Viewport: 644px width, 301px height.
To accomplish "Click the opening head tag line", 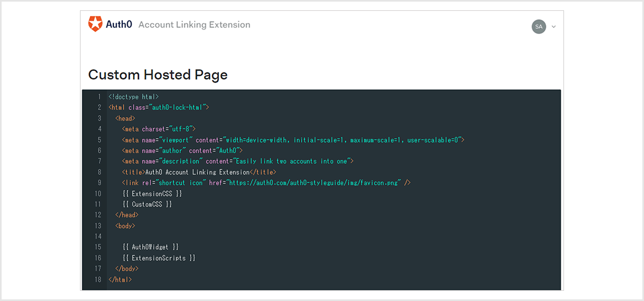I will (125, 118).
